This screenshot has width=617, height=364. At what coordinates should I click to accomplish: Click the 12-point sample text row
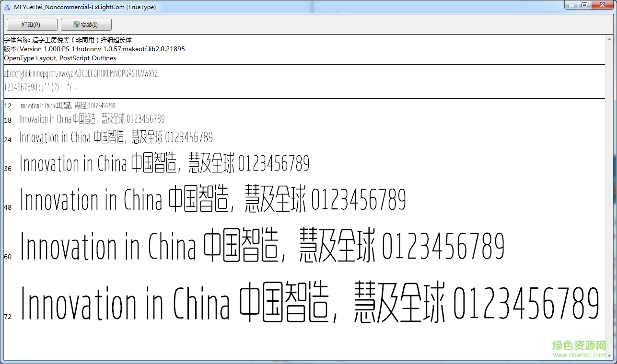pos(67,105)
